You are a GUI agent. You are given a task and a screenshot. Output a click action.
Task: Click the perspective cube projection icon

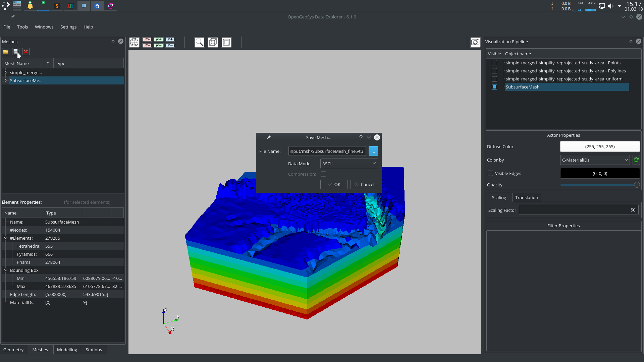(x=213, y=42)
